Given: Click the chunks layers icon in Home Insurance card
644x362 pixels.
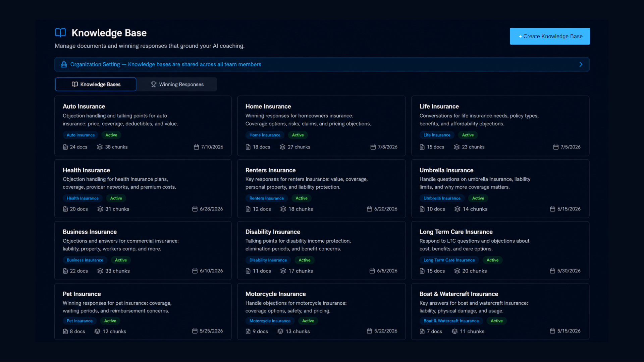Looking at the screenshot, I should point(282,147).
